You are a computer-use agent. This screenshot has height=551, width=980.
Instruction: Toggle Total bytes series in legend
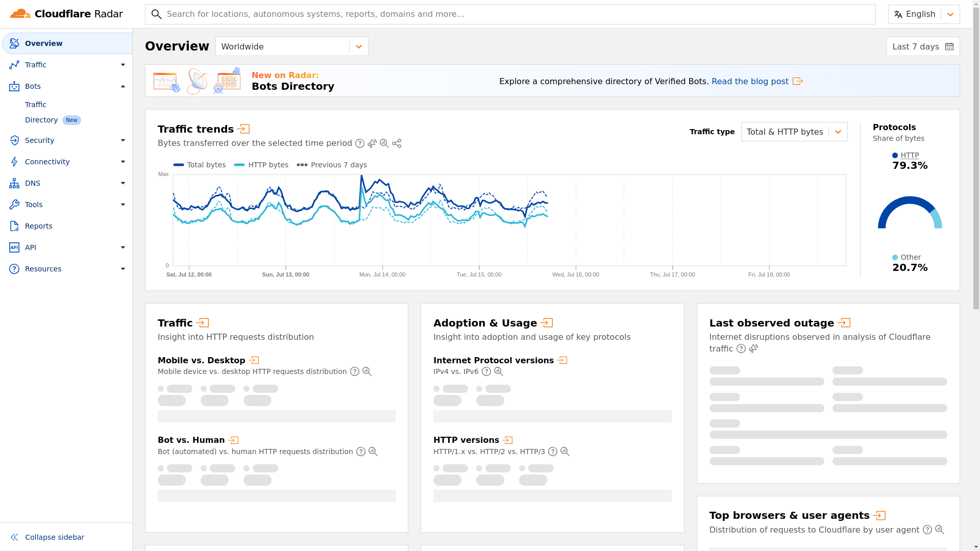pos(200,165)
